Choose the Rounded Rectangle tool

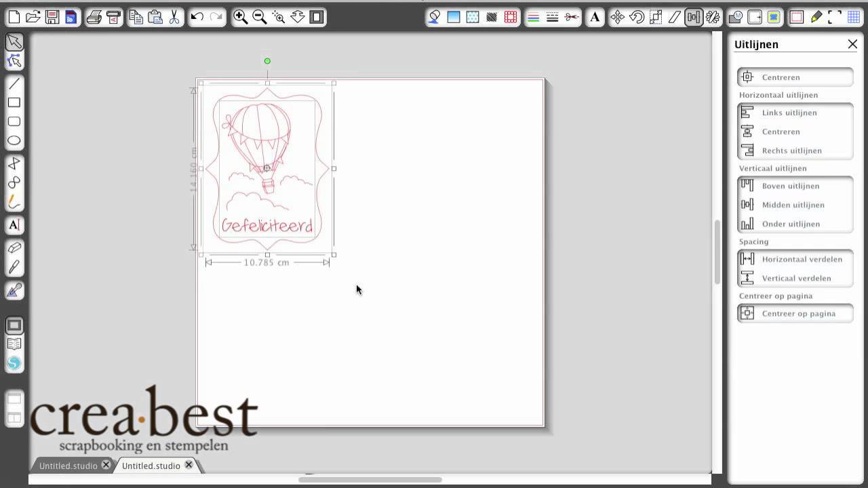click(14, 122)
